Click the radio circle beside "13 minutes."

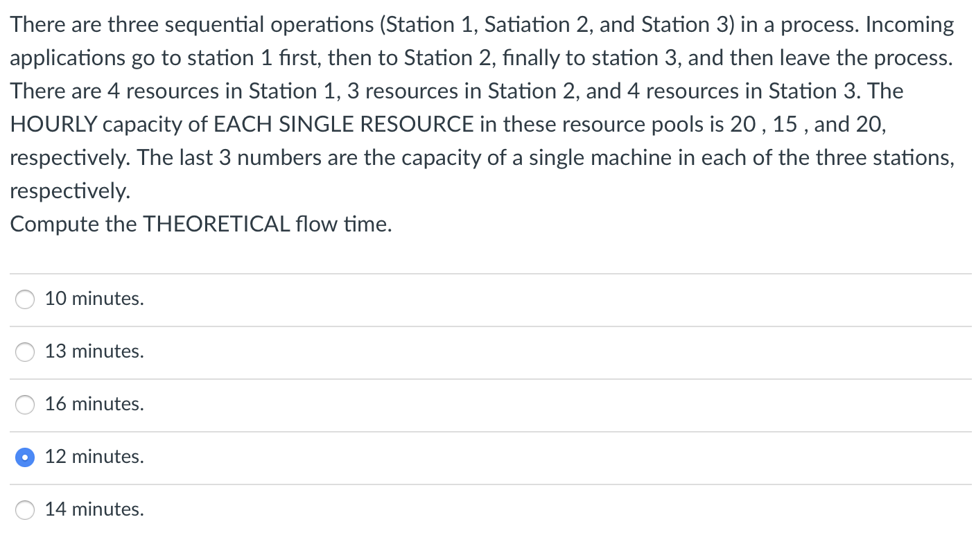click(x=25, y=352)
